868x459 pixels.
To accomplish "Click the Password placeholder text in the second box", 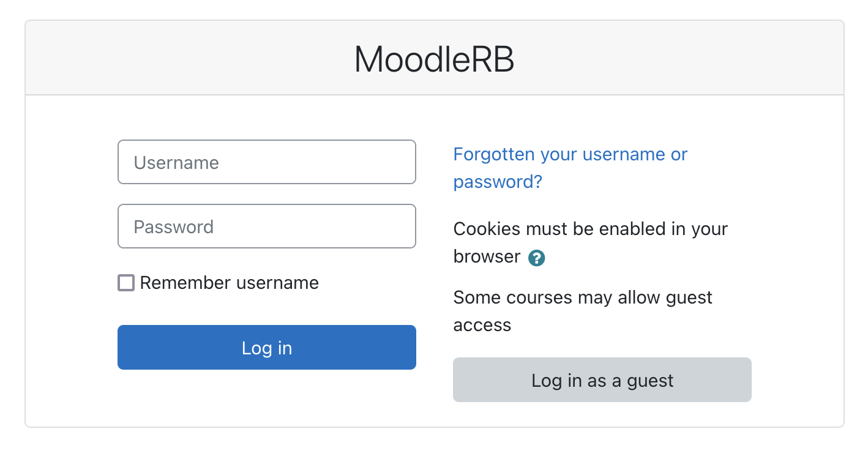I will [x=174, y=226].
